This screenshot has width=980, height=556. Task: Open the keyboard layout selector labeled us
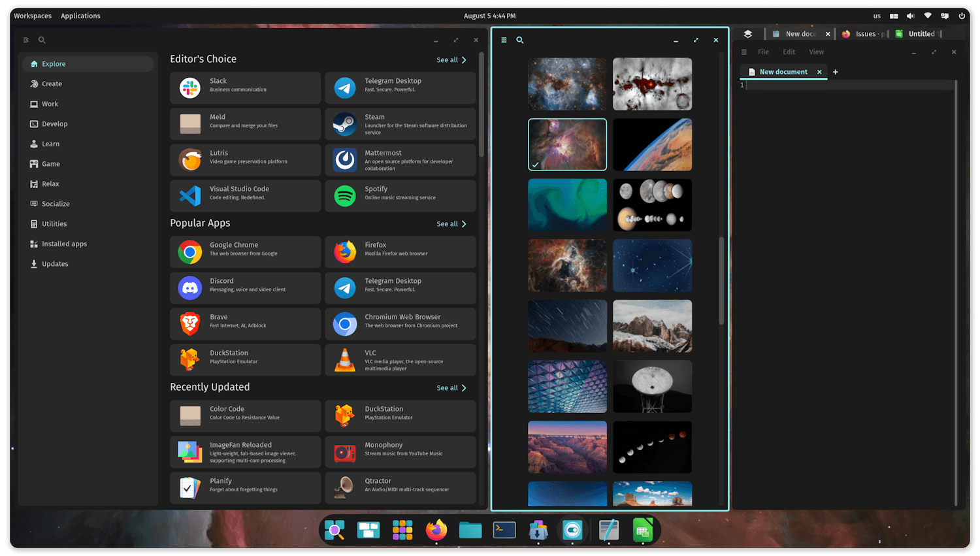coord(877,16)
